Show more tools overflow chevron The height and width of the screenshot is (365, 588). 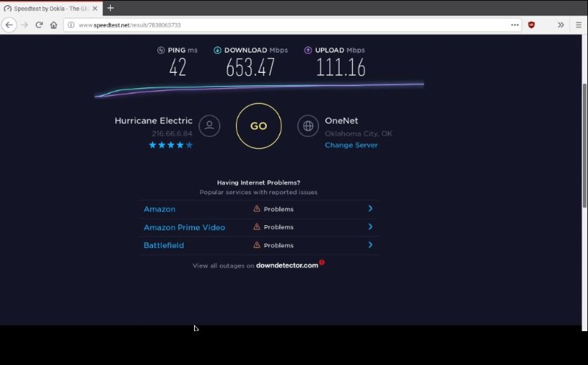tap(561, 25)
